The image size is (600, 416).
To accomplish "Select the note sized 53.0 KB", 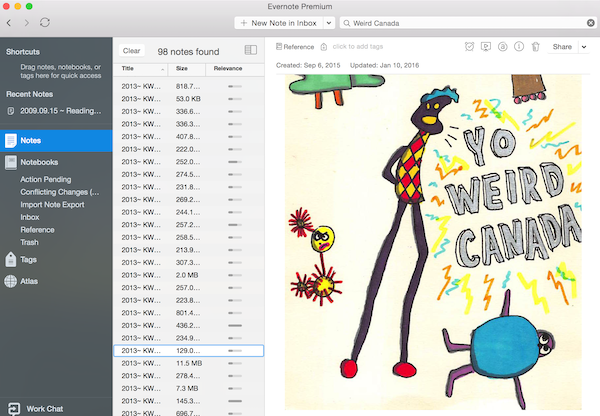I will [x=189, y=99].
